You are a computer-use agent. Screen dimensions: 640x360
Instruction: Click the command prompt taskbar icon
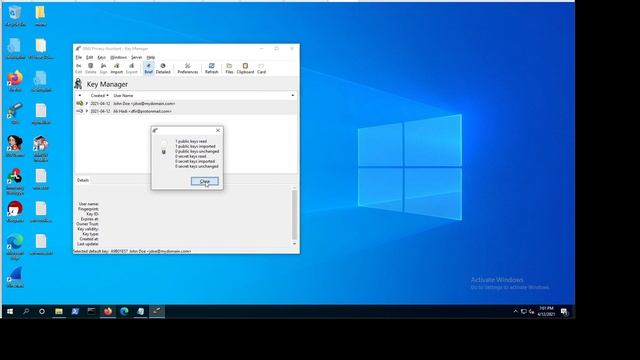pyautogui.click(x=91, y=311)
